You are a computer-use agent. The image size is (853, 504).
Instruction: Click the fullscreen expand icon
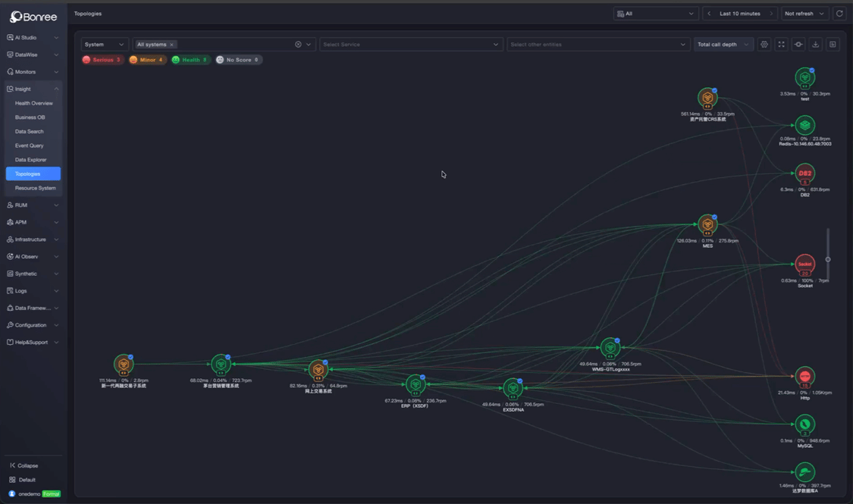781,45
